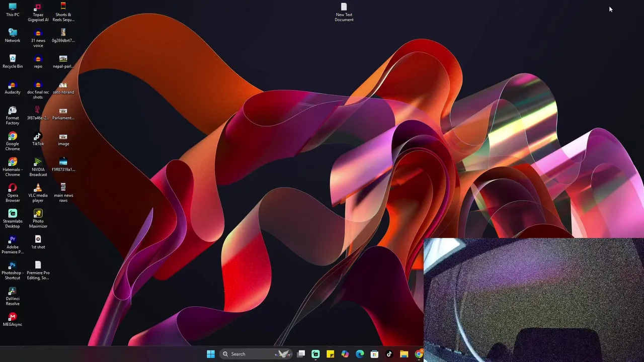Viewport: 644px width, 362px height.
Task: Select the 'sato nbrand' image file
Action: (x=63, y=87)
